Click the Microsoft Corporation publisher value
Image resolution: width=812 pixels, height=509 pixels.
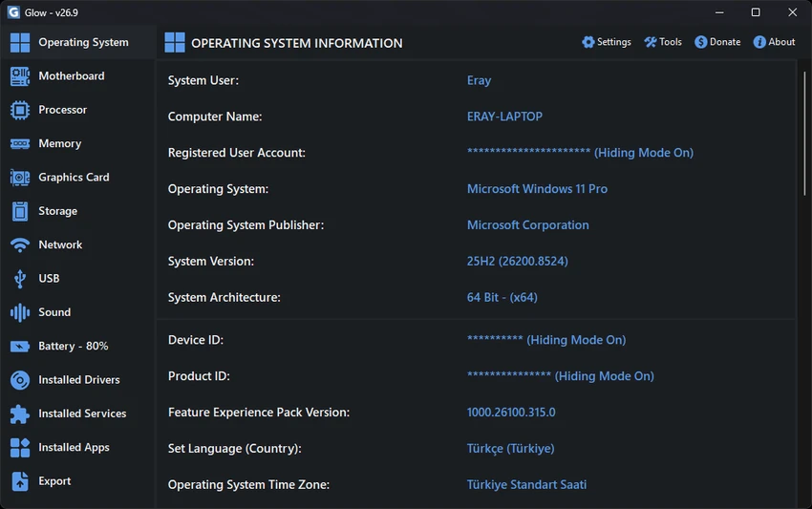click(527, 225)
